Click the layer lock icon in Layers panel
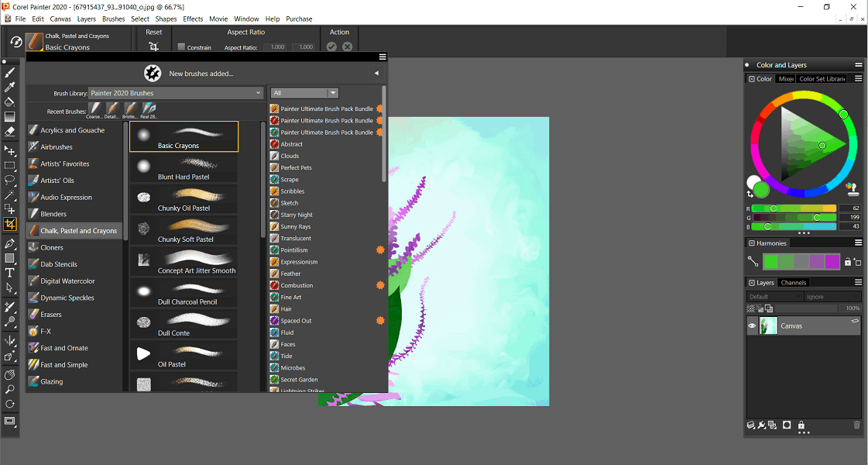868x465 pixels. (x=801, y=425)
